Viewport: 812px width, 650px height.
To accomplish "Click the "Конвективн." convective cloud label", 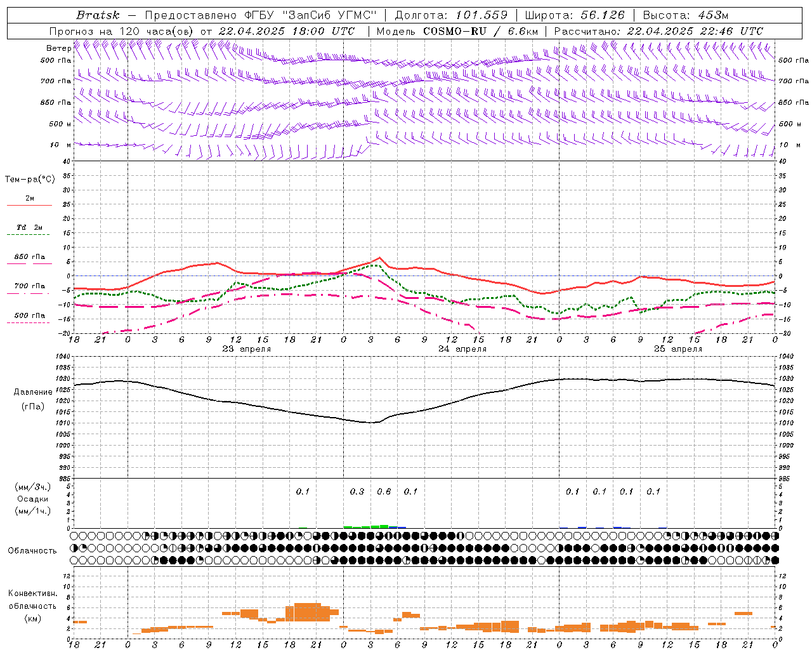I will tap(32, 594).
